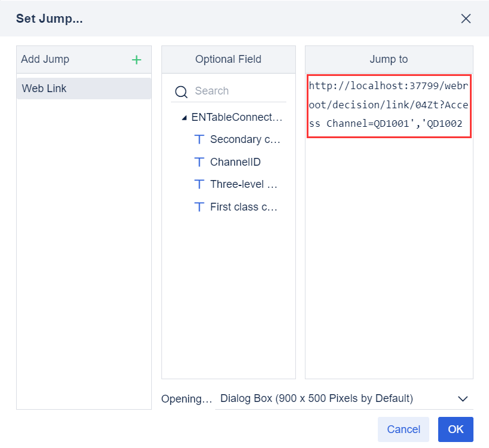Viewport: 489px width, 448px height.
Task: Click the search magnifier icon
Action: pos(181,91)
